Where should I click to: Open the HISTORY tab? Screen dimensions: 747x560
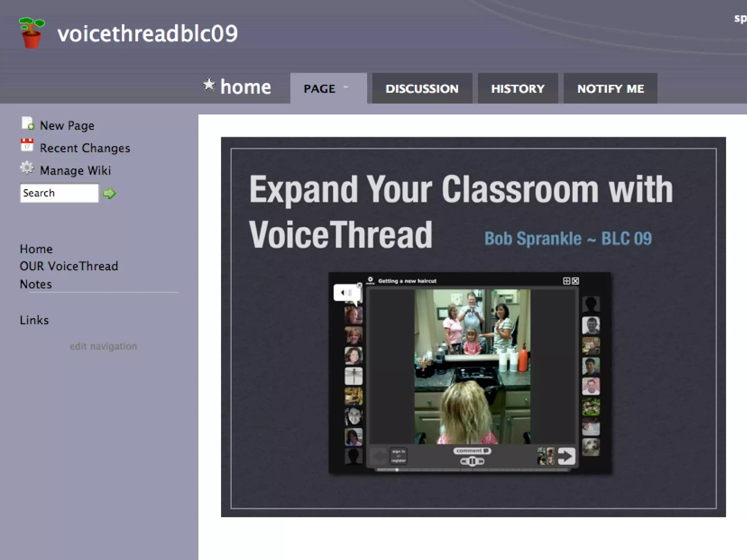(518, 89)
